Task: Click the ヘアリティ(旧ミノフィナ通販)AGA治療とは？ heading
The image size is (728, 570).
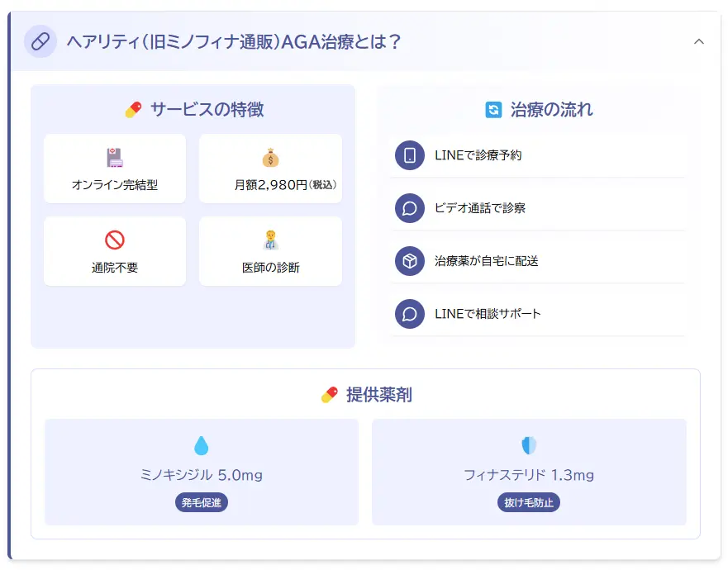Action: tap(234, 42)
